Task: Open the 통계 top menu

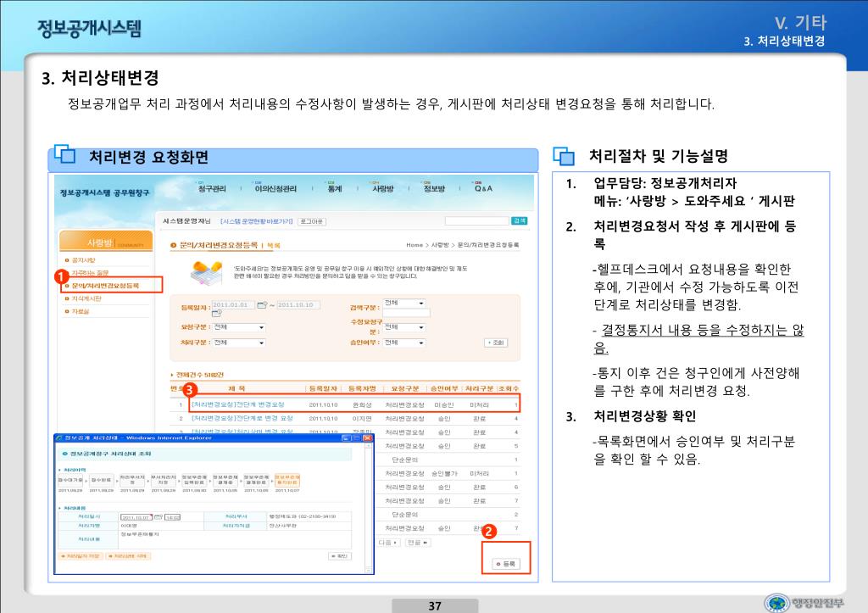Action: pos(334,188)
